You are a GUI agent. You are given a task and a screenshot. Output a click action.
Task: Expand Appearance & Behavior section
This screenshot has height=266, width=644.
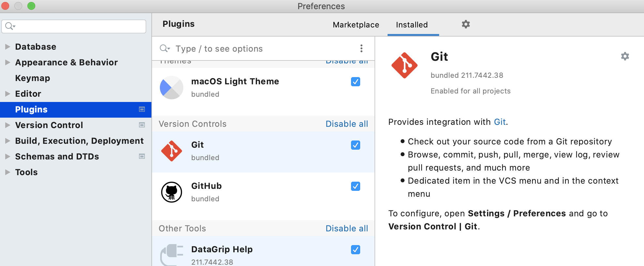8,62
